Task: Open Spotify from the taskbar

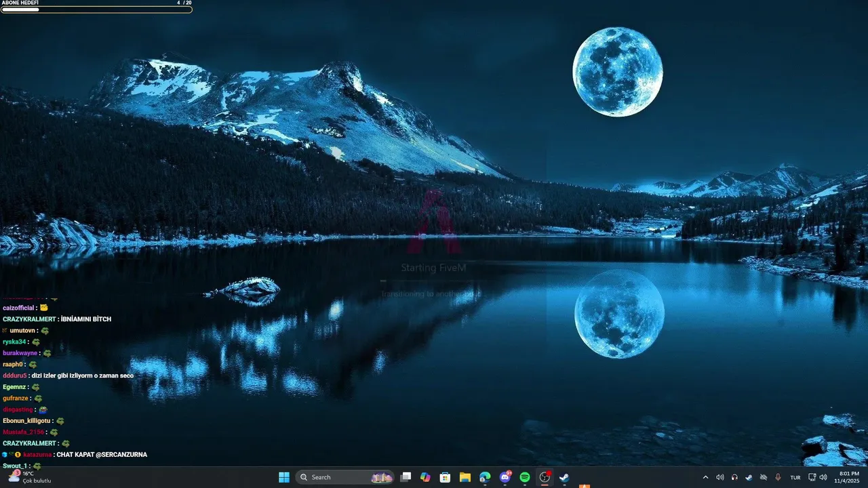Action: [525, 477]
